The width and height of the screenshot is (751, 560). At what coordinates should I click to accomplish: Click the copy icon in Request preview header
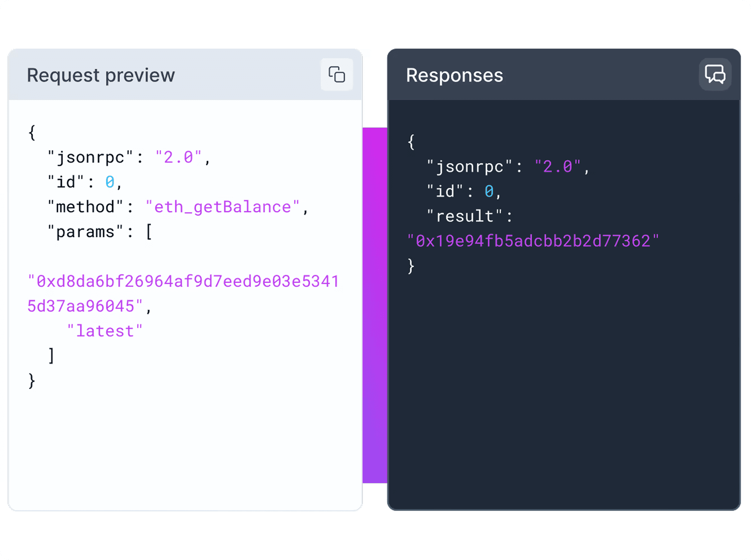coord(336,74)
